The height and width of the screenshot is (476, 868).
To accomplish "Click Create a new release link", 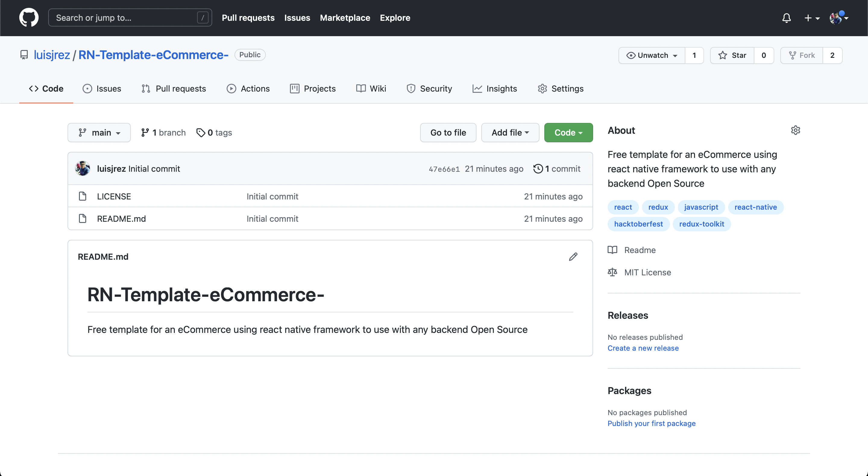I will click(643, 348).
